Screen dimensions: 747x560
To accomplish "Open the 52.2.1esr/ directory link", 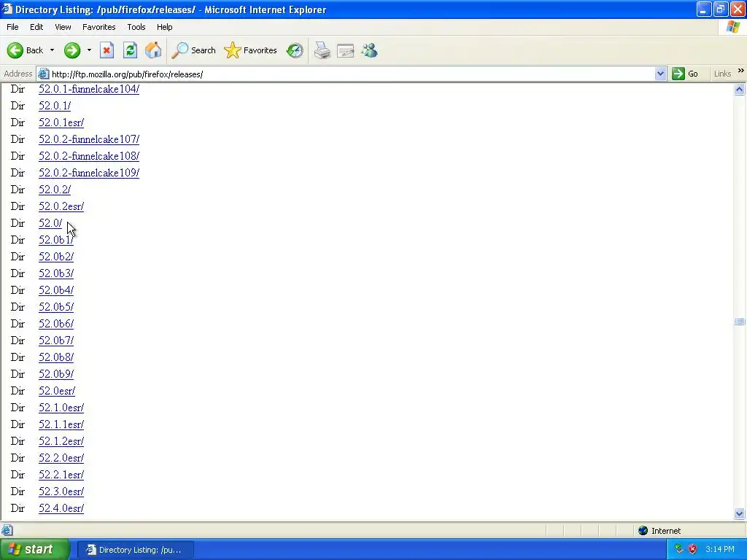I will coord(61,475).
